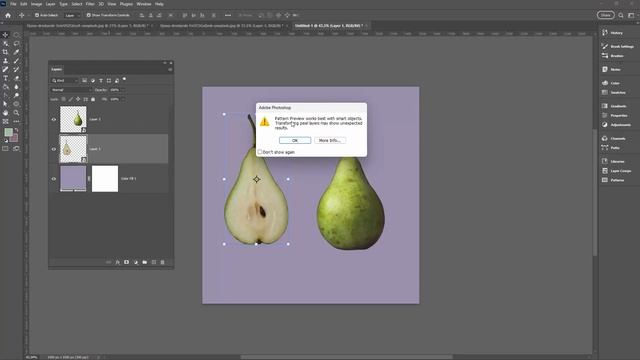Select the Clone Stamp tool
The image size is (640, 360).
coord(5,61)
